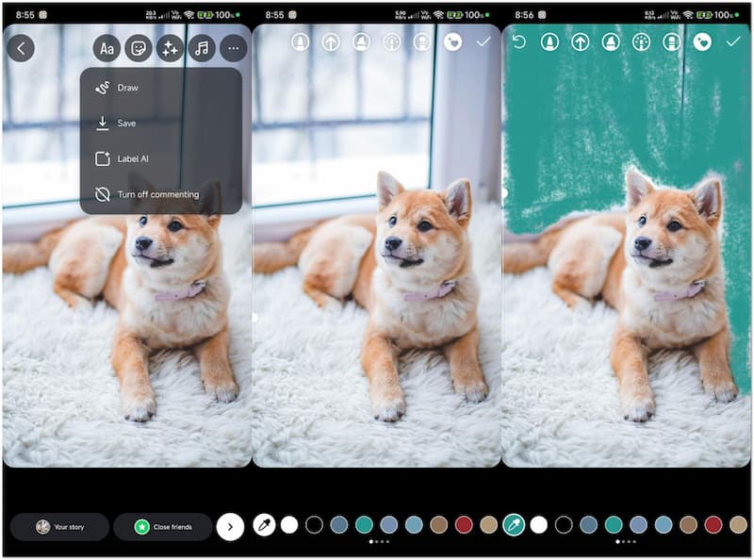Tap the brush size slider handle in middle screen

[x=254, y=318]
